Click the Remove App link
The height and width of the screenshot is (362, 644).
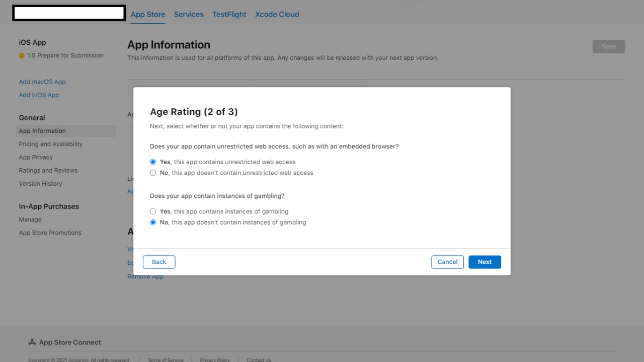pyautogui.click(x=145, y=276)
